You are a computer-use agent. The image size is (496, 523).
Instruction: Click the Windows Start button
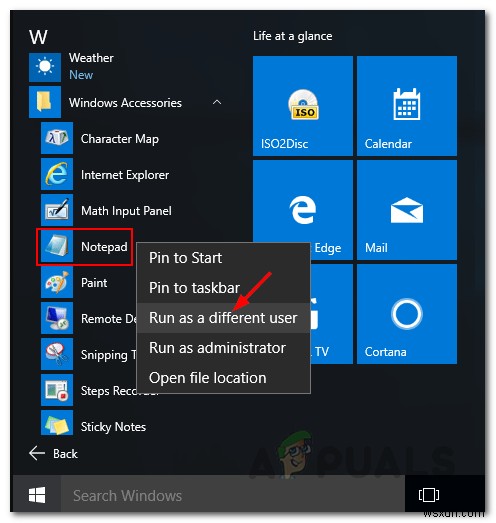point(37,494)
